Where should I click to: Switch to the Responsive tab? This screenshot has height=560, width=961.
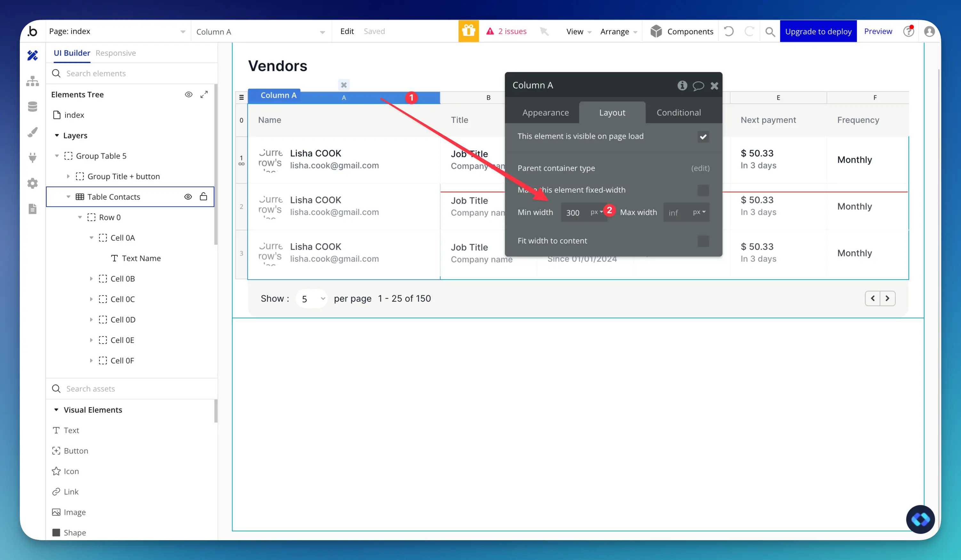[x=116, y=53]
